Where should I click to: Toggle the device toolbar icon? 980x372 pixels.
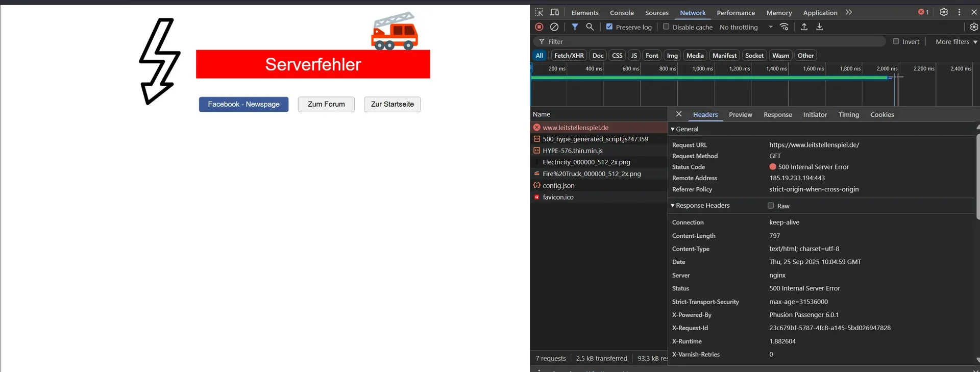tap(554, 13)
